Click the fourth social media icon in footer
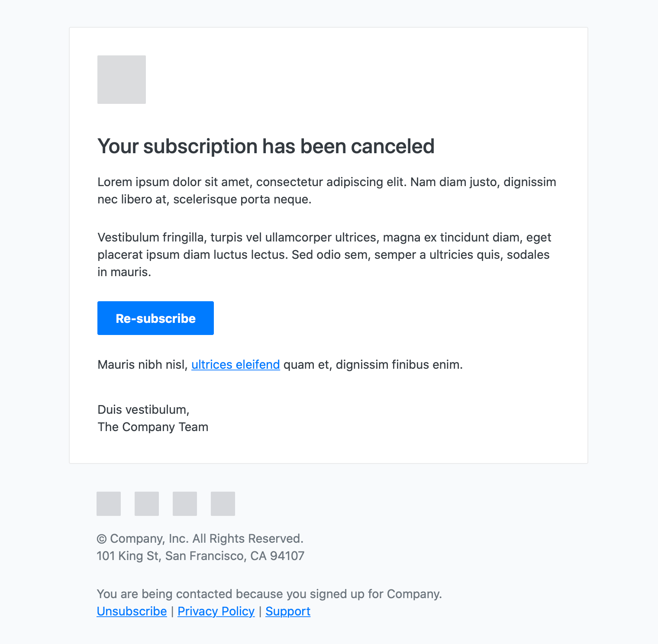 pos(223,504)
